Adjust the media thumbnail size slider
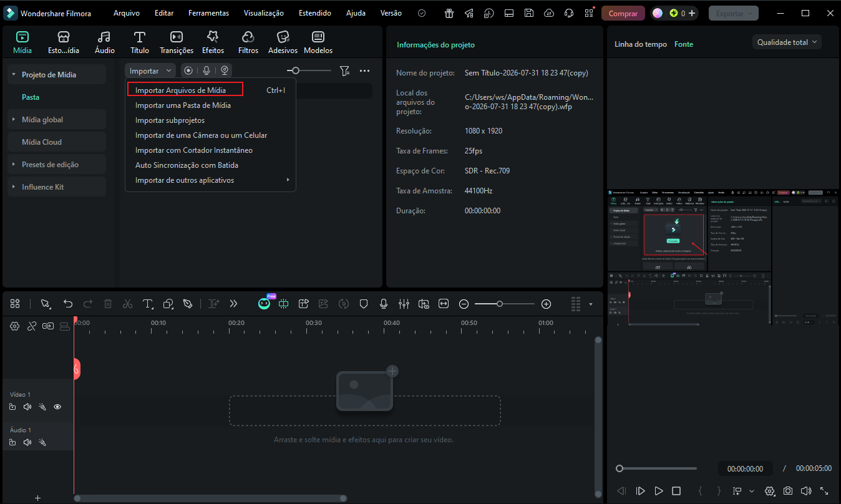 309,71
